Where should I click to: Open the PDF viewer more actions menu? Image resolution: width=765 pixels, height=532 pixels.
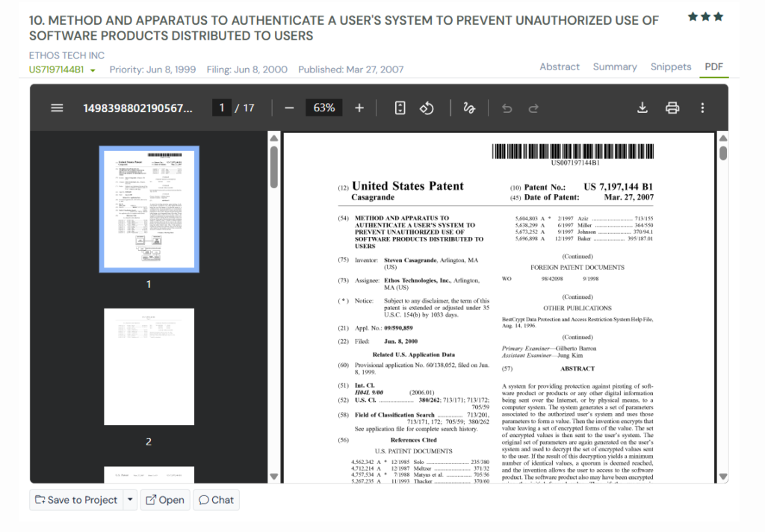pyautogui.click(x=702, y=108)
